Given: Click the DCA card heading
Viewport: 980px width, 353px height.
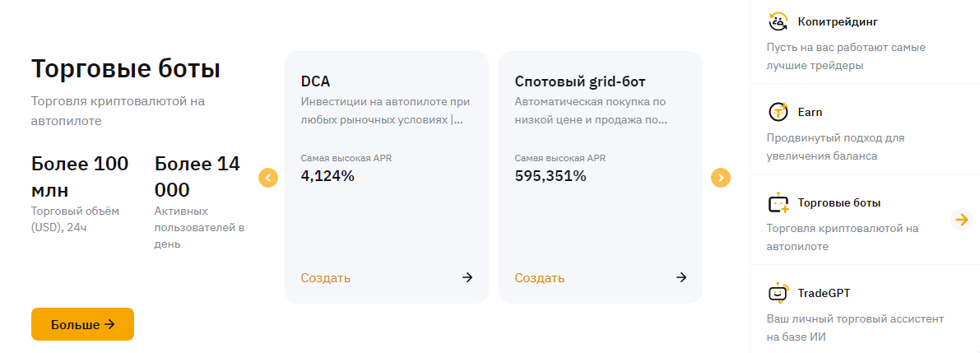Looking at the screenshot, I should [x=316, y=81].
